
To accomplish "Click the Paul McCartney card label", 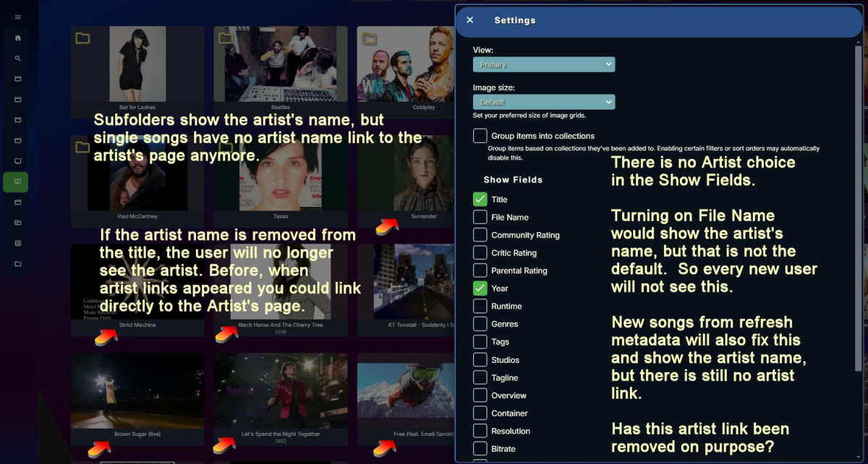I will coord(137,216).
